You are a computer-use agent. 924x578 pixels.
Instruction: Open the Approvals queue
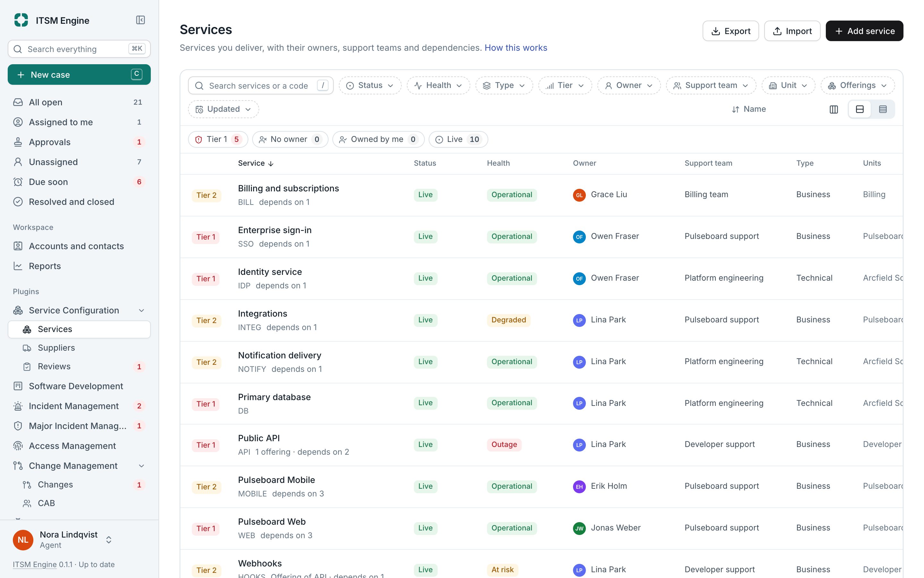click(x=79, y=142)
